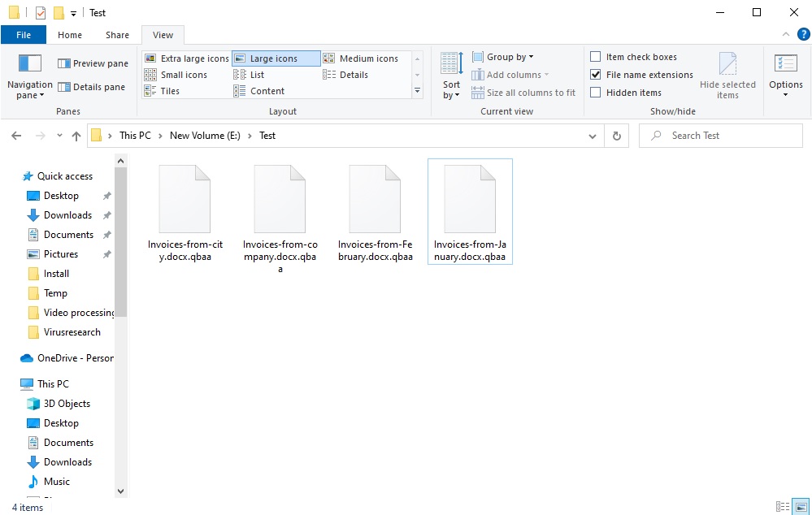Uncheck File name extensions
The height and width of the screenshot is (515, 812).
click(596, 75)
